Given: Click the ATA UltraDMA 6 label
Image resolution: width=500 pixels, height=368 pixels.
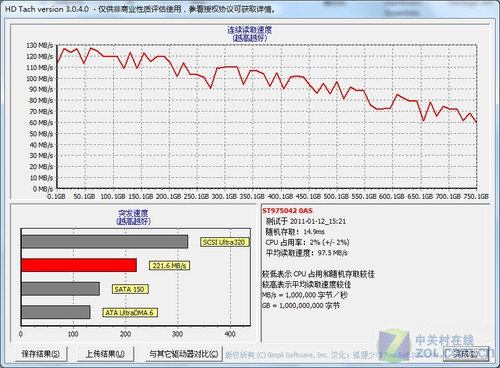Looking at the screenshot, I should pyautogui.click(x=130, y=313).
